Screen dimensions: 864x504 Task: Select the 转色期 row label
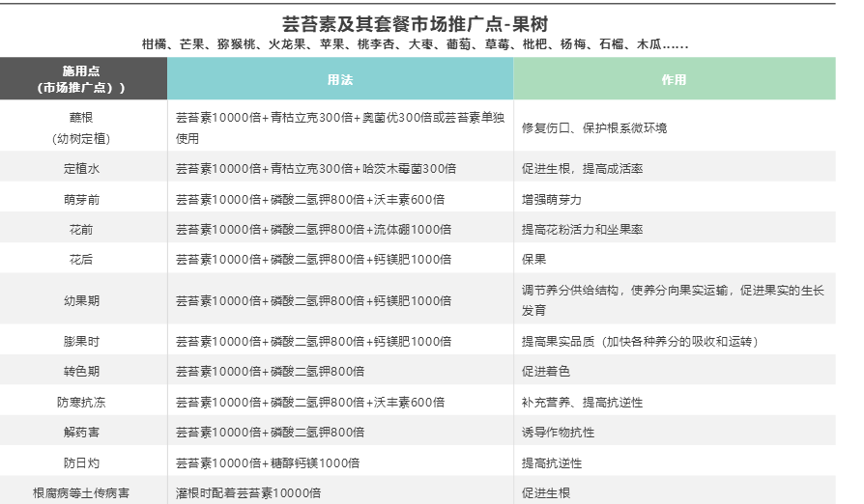(x=81, y=372)
